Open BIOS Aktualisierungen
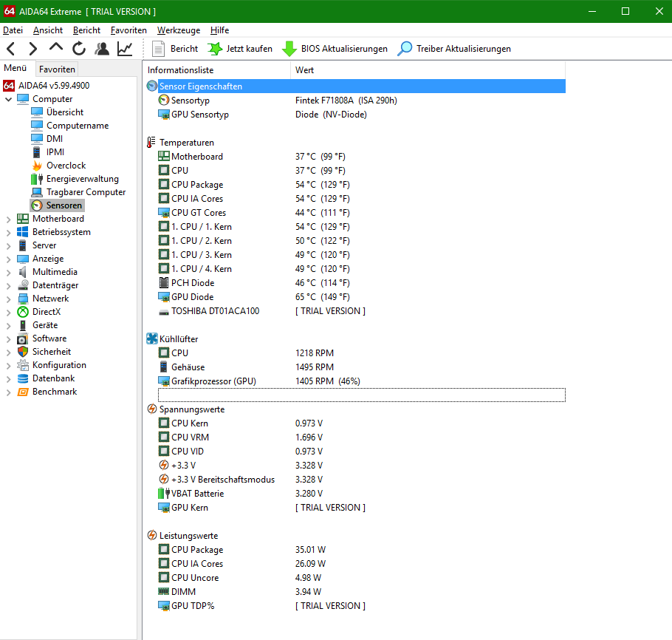Image resolution: width=672 pixels, height=640 pixels. click(x=335, y=49)
